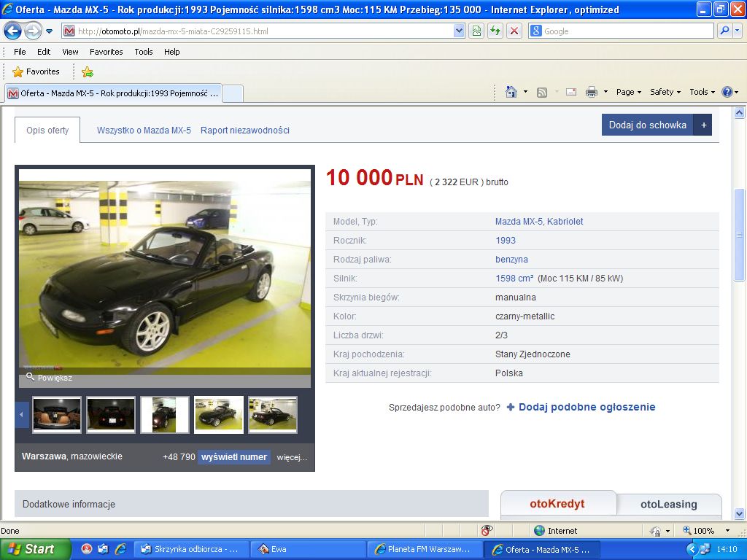Open Skrzynka odbiorcza taskbar window
747x560 pixels.
(x=190, y=550)
